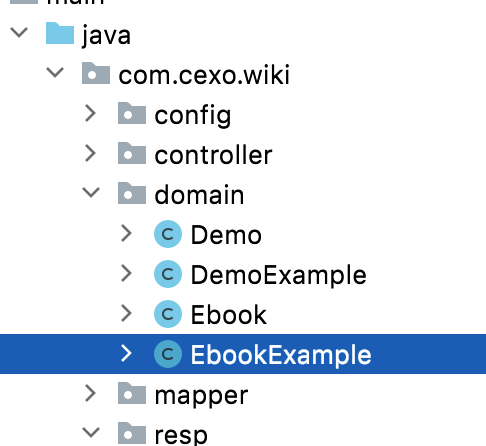This screenshot has height=446, width=486.
Task: Click the Ebook class icon
Action: (168, 314)
